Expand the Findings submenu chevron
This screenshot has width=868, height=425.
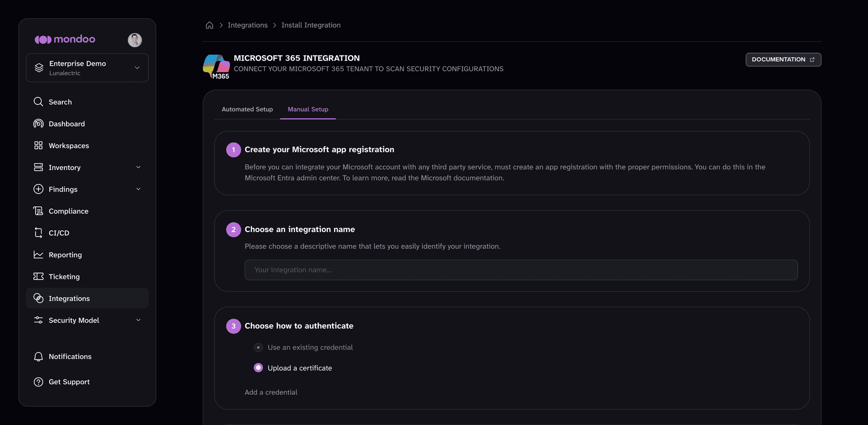(x=138, y=189)
